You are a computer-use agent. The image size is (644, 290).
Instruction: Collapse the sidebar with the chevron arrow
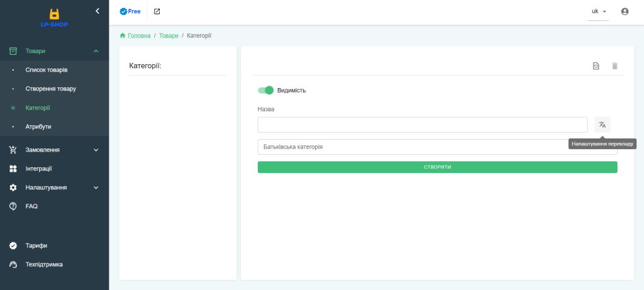[x=97, y=11]
